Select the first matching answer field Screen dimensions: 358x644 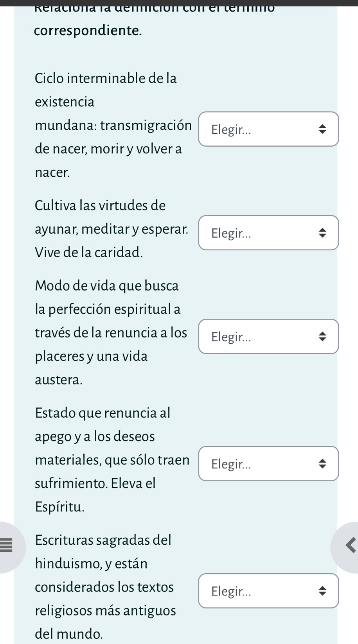tap(268, 129)
